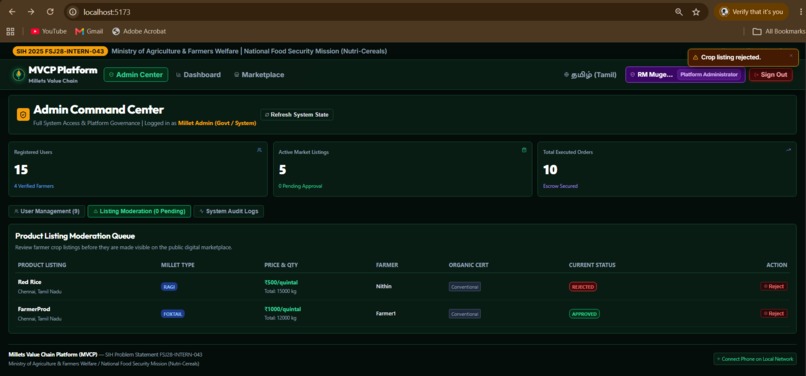The image size is (806, 376).
Task: Click the trend icon on Total Executed Orders card
Action: coord(789,150)
